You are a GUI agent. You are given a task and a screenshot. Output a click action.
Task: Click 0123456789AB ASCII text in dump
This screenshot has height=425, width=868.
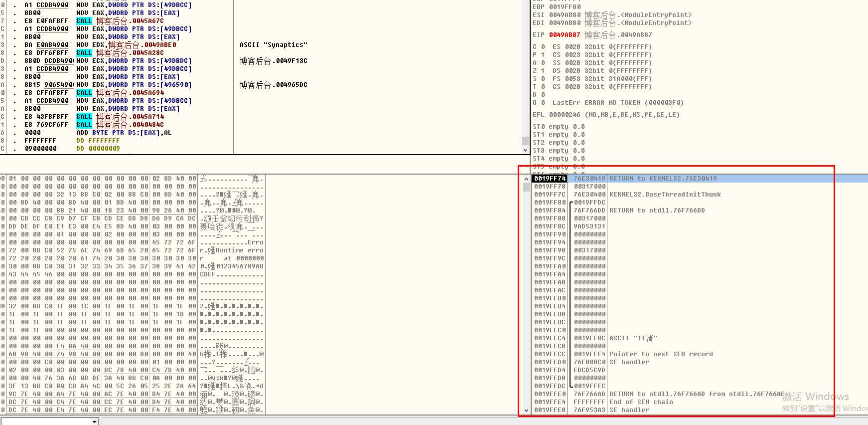point(240,266)
